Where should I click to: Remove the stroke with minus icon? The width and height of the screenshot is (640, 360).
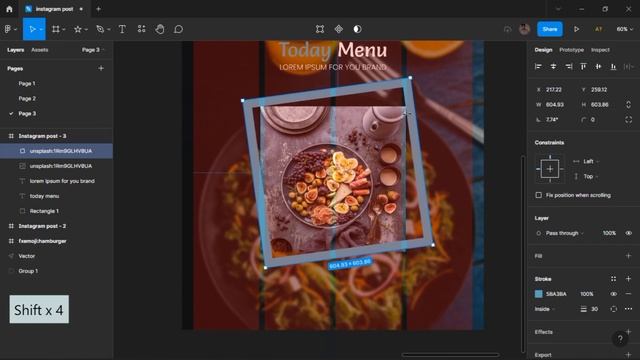628,294
